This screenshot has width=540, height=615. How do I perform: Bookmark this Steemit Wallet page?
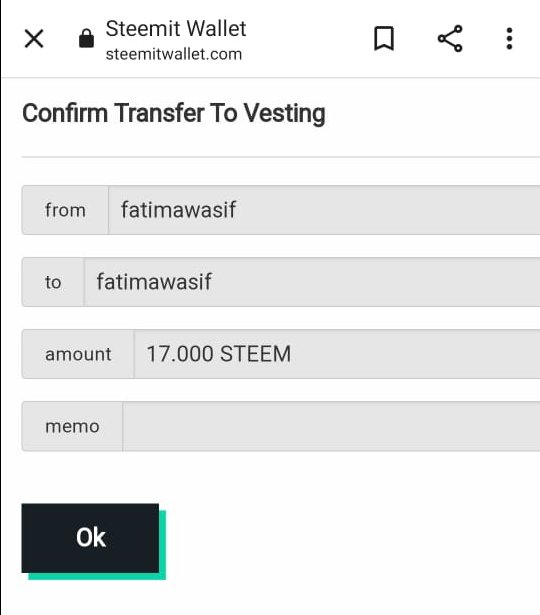pos(384,38)
